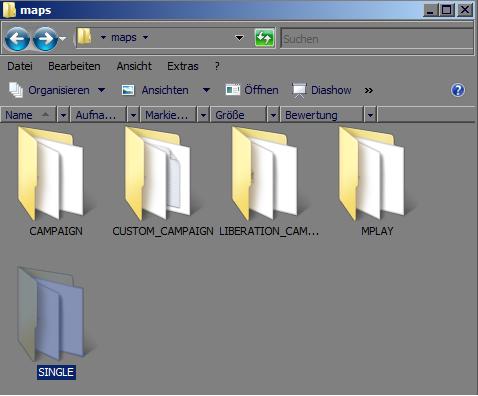478x396 pixels.
Task: Sort by the Größe column header
Action: click(239, 115)
